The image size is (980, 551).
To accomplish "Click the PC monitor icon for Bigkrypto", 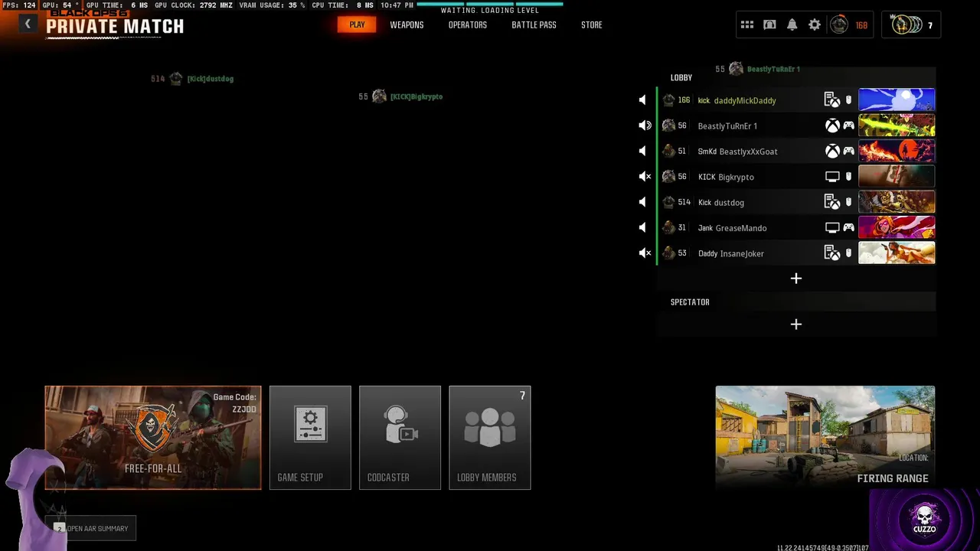I will 832,177.
